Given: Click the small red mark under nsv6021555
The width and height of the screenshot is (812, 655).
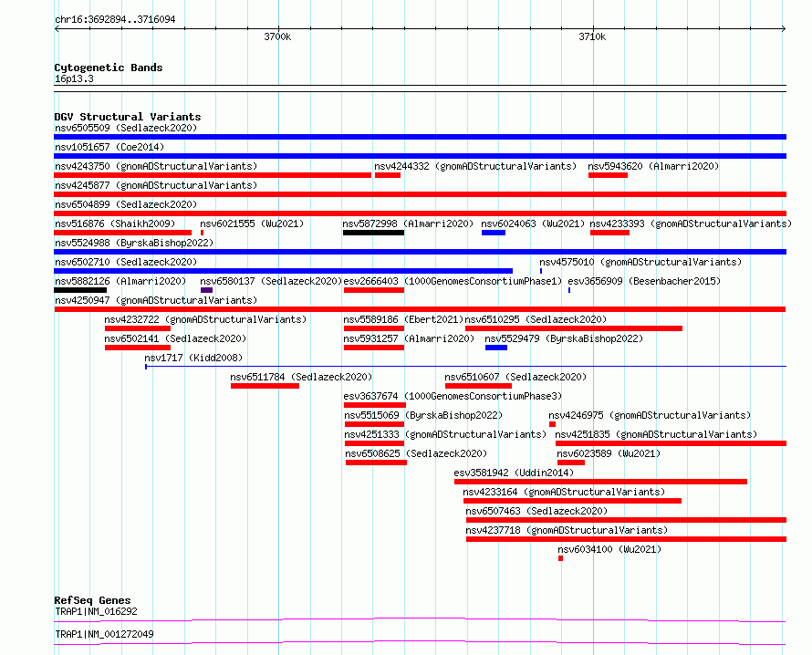Looking at the screenshot, I should (x=202, y=233).
